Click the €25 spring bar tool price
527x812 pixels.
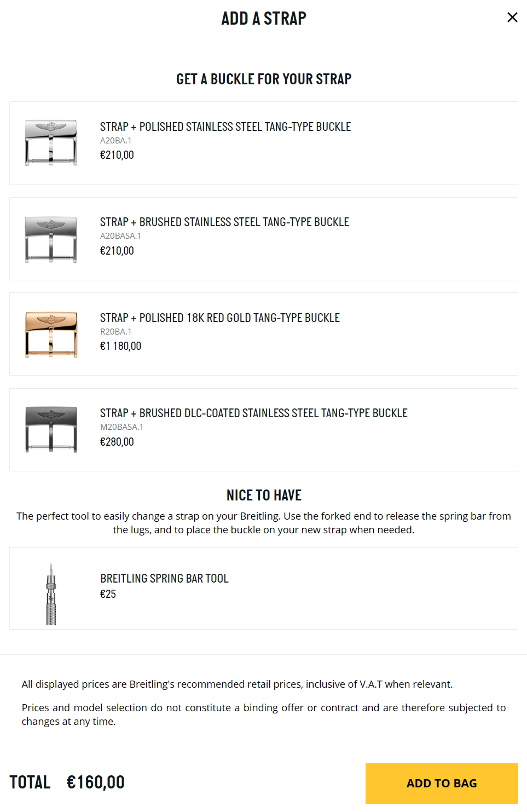[108, 594]
